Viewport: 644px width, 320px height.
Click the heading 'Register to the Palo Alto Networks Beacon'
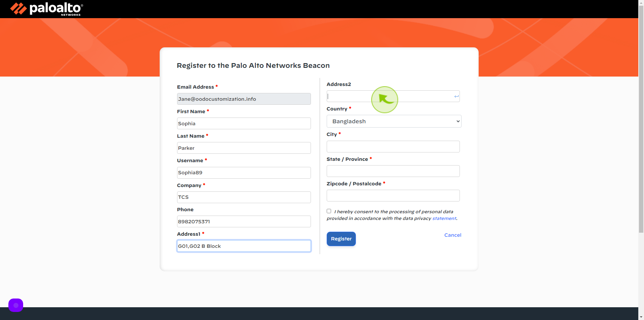(253, 65)
